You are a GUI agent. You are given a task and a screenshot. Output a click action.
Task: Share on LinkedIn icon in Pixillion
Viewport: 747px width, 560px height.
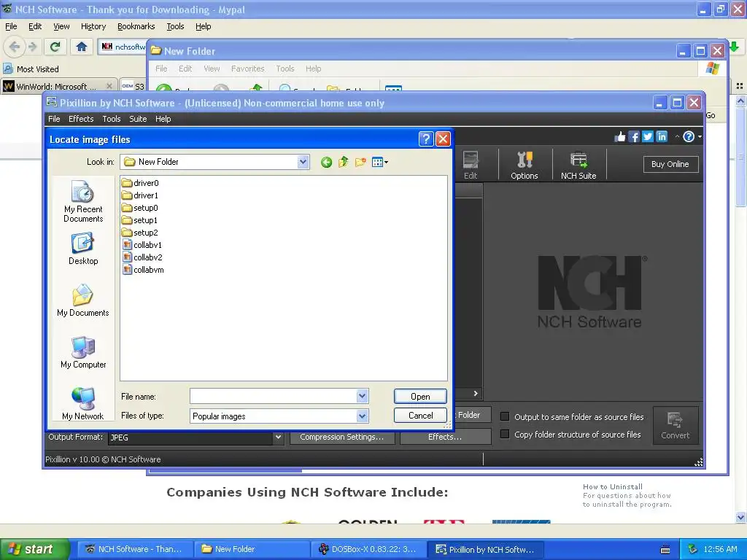pos(662,137)
